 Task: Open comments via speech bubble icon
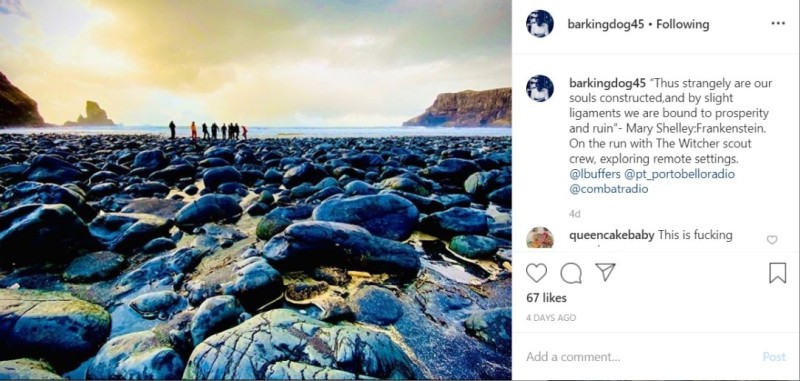(571, 273)
